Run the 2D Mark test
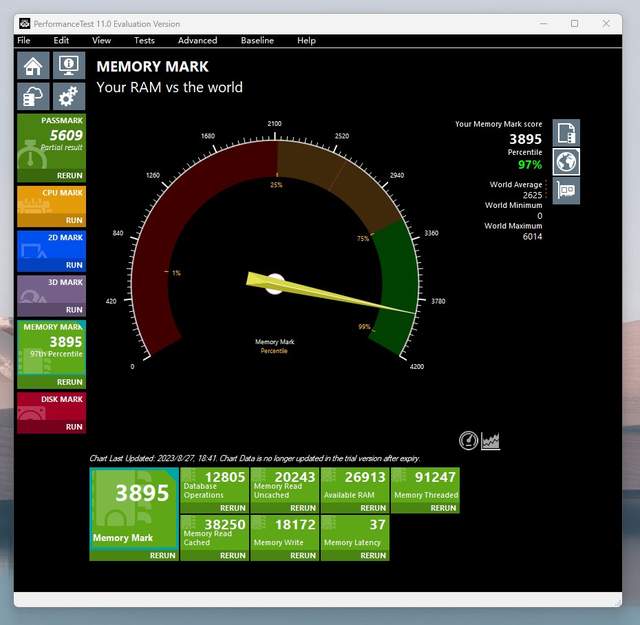 (51, 265)
